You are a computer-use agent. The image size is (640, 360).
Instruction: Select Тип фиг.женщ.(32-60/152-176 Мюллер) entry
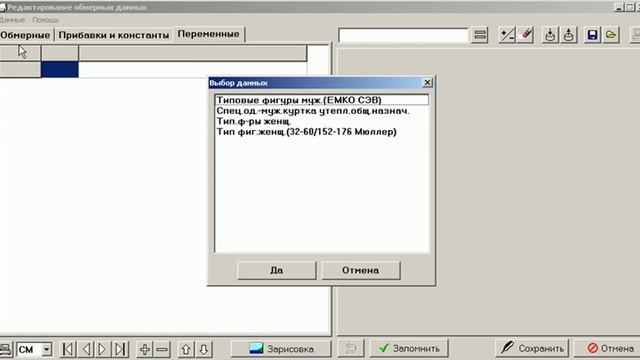pos(322,132)
